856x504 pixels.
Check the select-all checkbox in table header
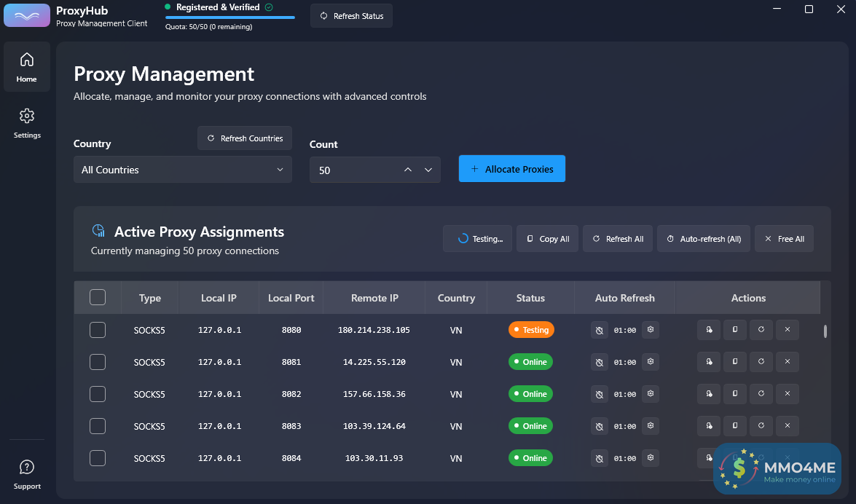tap(98, 297)
